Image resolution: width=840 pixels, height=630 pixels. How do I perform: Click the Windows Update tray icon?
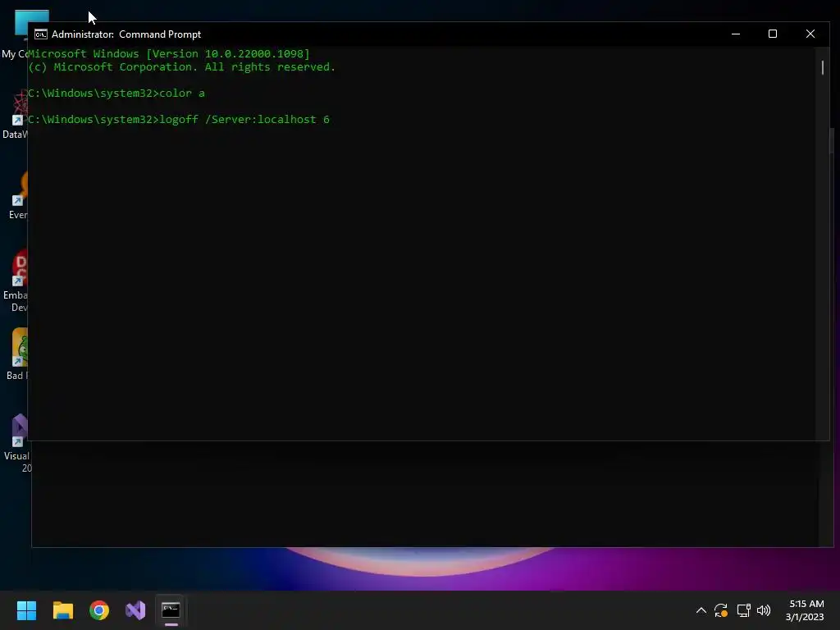click(721, 610)
